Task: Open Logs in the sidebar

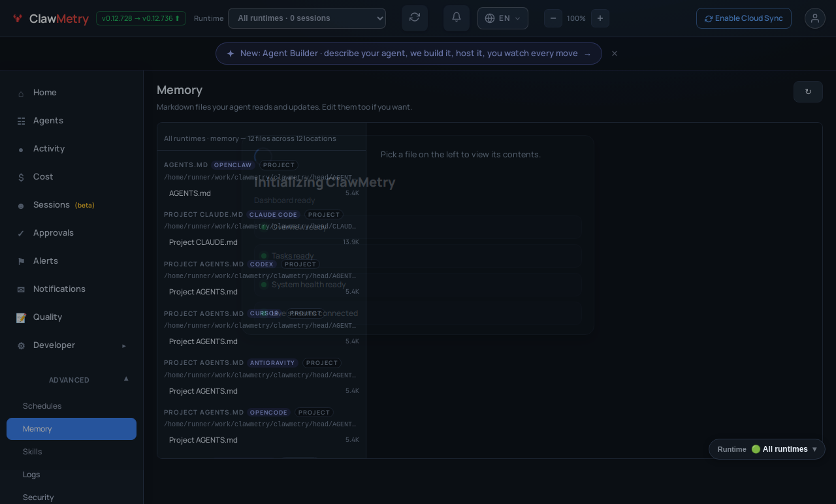Action: 72,475
